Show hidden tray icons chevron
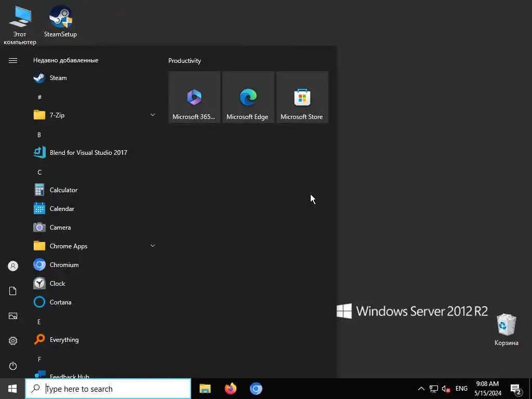The image size is (532, 399). [421, 389]
